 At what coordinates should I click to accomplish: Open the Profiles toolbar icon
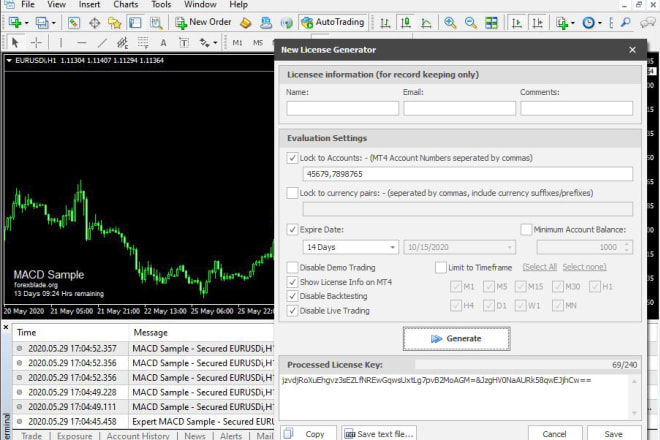[42, 22]
